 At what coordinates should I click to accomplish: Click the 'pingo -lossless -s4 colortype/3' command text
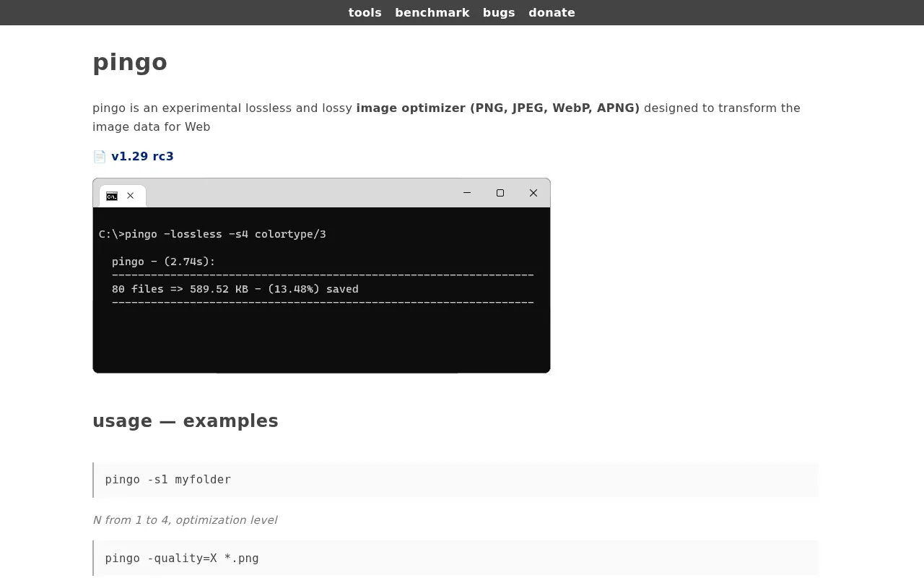point(225,234)
